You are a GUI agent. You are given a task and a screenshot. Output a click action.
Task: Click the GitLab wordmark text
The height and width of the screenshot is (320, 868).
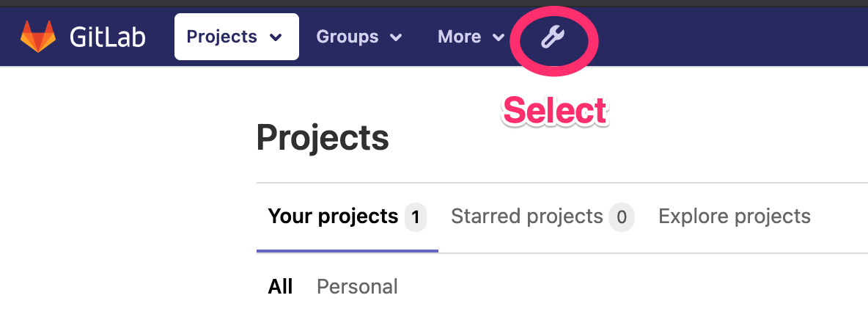point(107,37)
